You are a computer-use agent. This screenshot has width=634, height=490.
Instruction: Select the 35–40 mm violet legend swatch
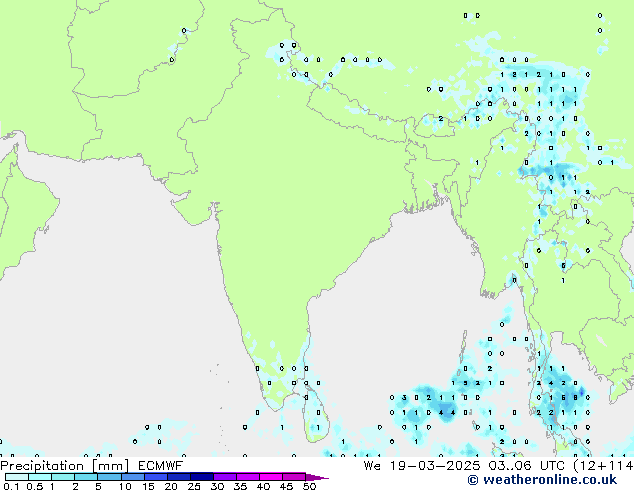coord(247,477)
